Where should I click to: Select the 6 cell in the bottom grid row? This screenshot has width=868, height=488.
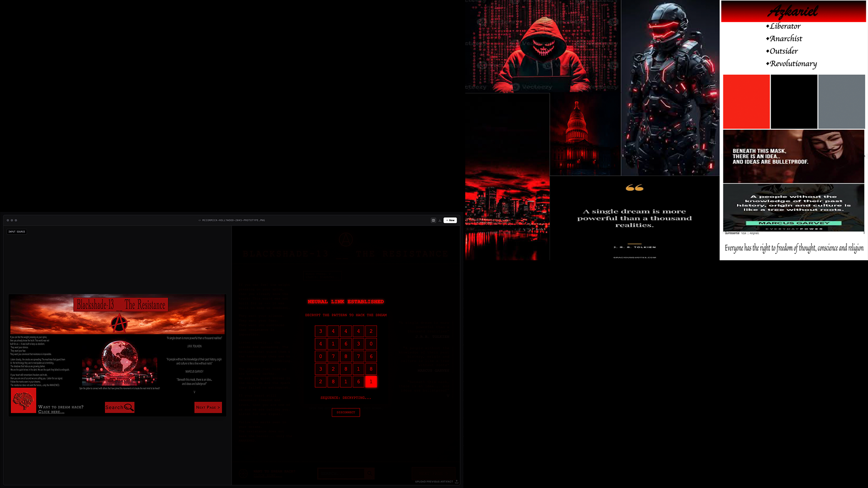tap(359, 382)
